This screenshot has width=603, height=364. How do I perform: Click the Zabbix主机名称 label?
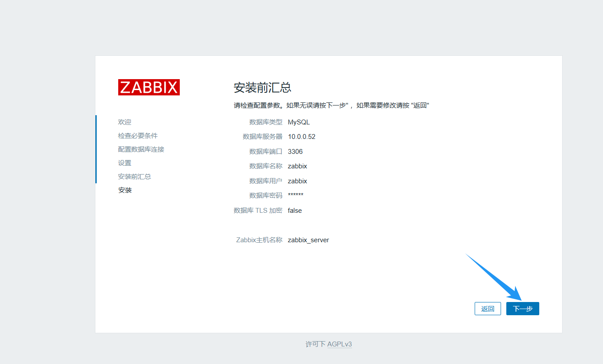click(x=259, y=240)
